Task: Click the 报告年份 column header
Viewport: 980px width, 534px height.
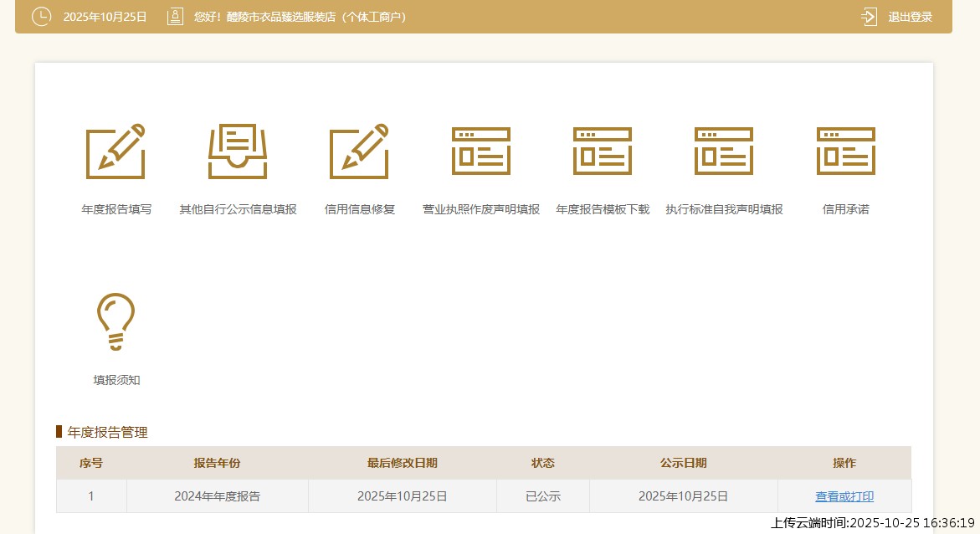Action: coord(217,463)
